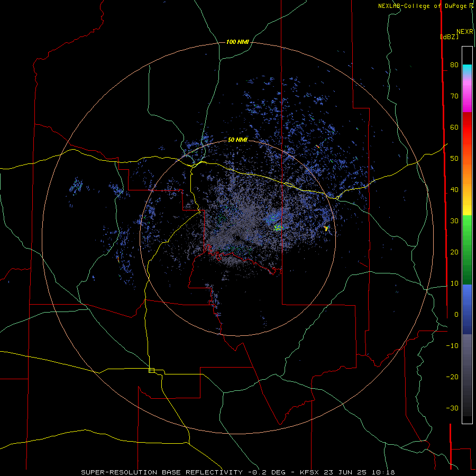476x476 pixels.
Task: Click the 50 NMI range ring label
Action: pos(237,140)
